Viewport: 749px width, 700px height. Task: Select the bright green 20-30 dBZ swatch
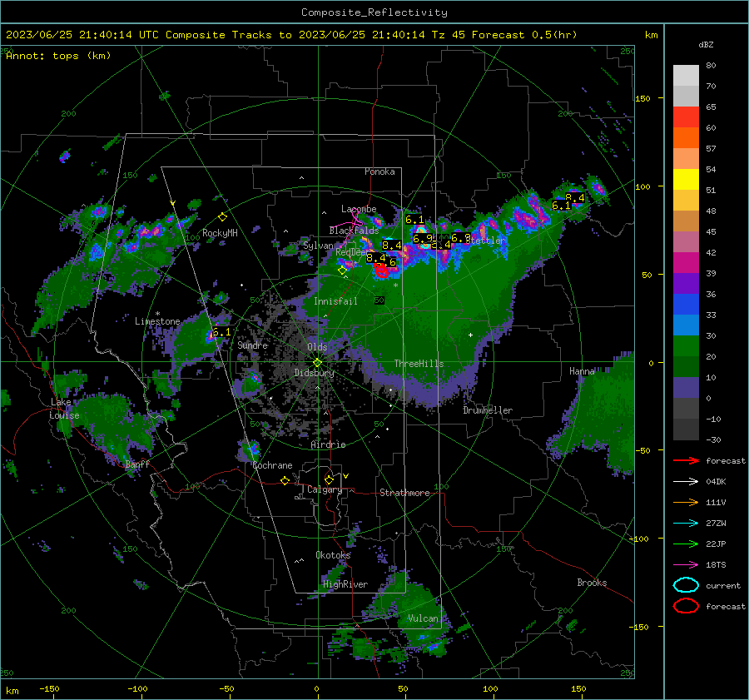(686, 346)
